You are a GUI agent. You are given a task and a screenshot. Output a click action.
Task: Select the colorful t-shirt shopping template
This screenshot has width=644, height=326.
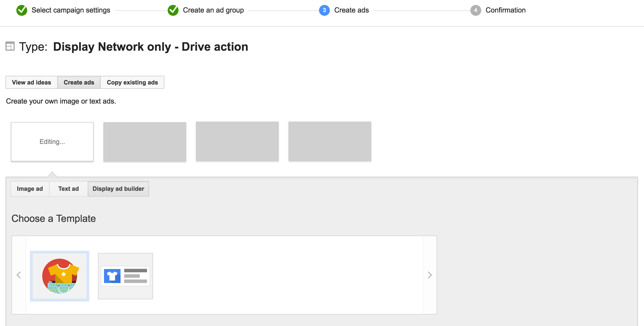click(x=60, y=276)
